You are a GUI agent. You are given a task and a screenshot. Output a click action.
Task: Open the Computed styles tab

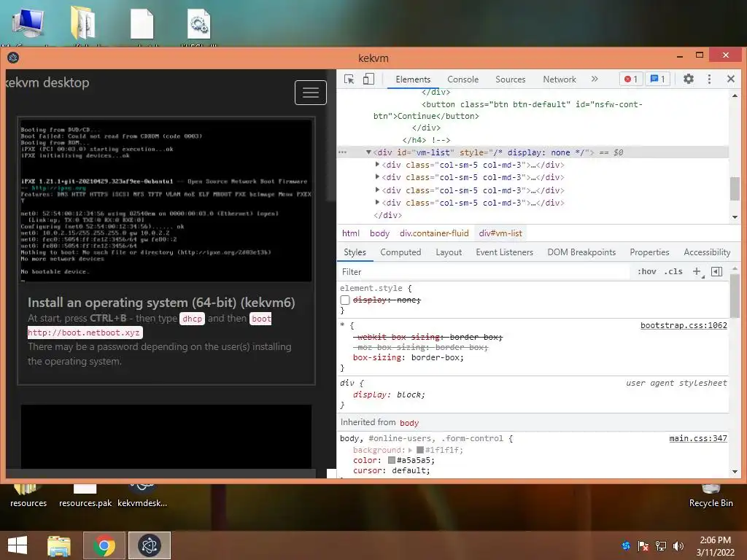click(400, 252)
